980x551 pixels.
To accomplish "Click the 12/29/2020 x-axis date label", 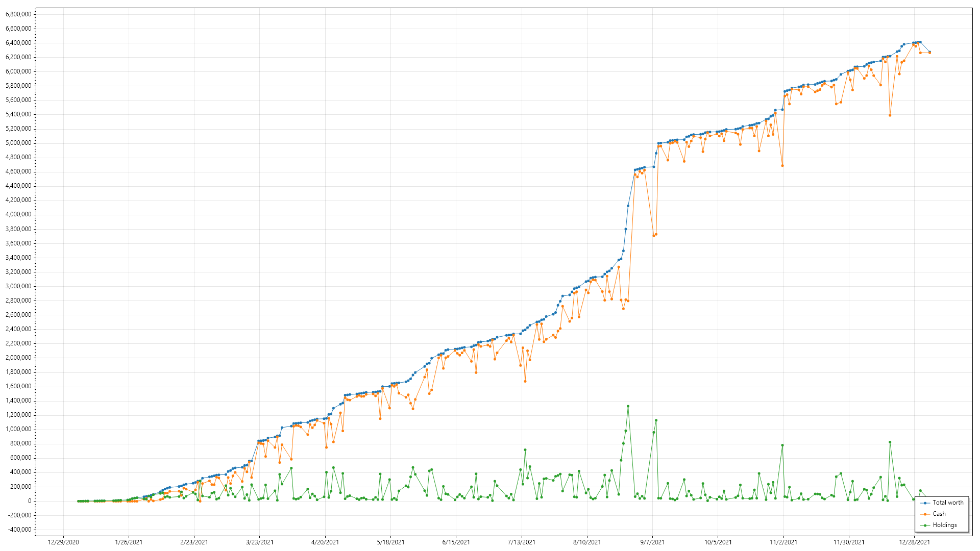I will [63, 542].
